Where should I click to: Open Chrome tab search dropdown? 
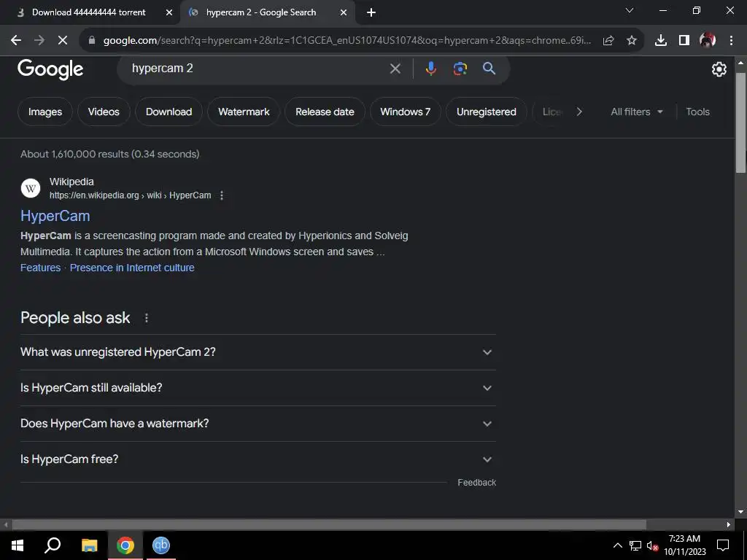click(630, 10)
